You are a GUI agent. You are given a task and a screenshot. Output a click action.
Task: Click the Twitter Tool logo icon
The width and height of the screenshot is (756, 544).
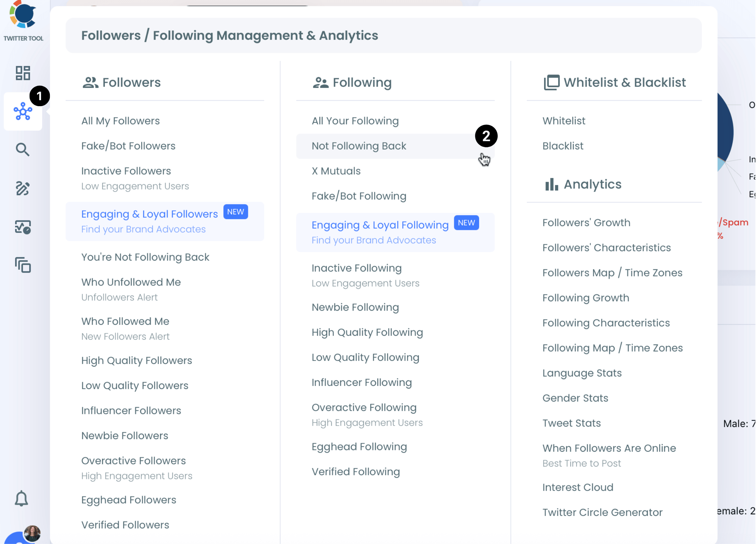[x=23, y=15]
